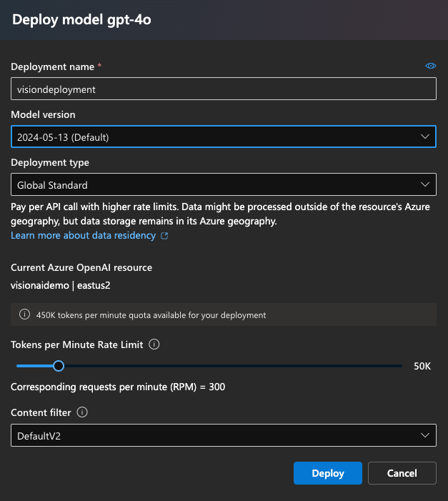
Task: Open Learn more about data residency link
Action: (x=83, y=235)
